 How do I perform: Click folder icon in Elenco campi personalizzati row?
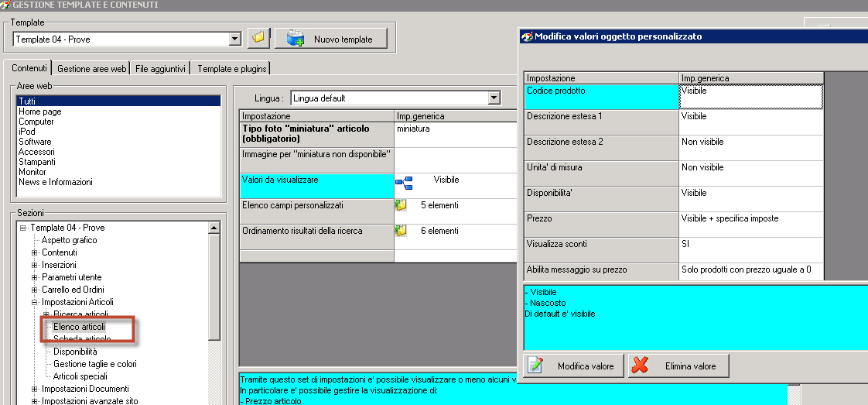(x=402, y=205)
